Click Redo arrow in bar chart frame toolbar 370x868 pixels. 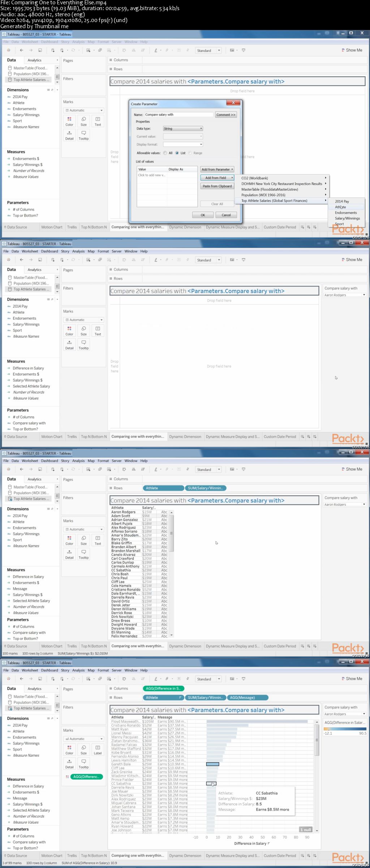click(x=31, y=679)
